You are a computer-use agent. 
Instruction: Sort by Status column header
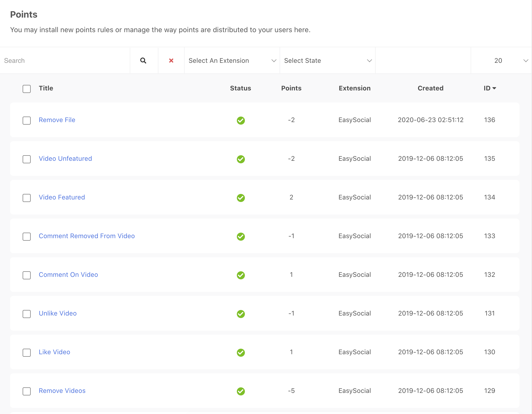(241, 88)
